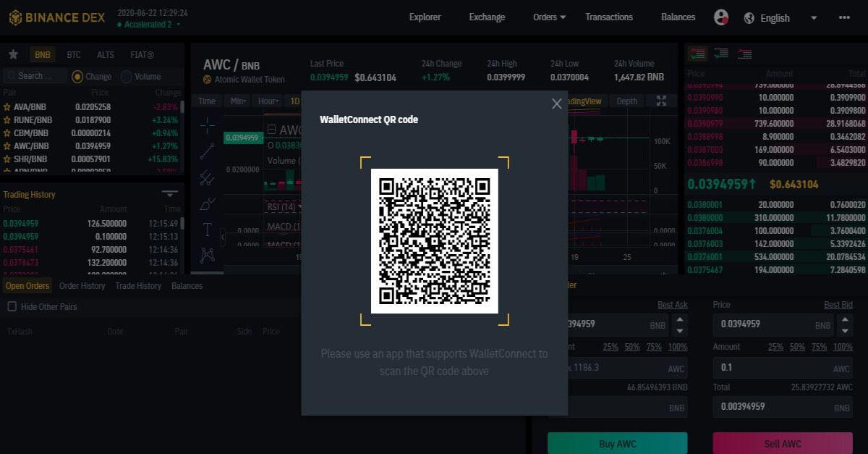Select the Time chart interval
Viewport: 868px width, 454px height.
click(x=207, y=101)
